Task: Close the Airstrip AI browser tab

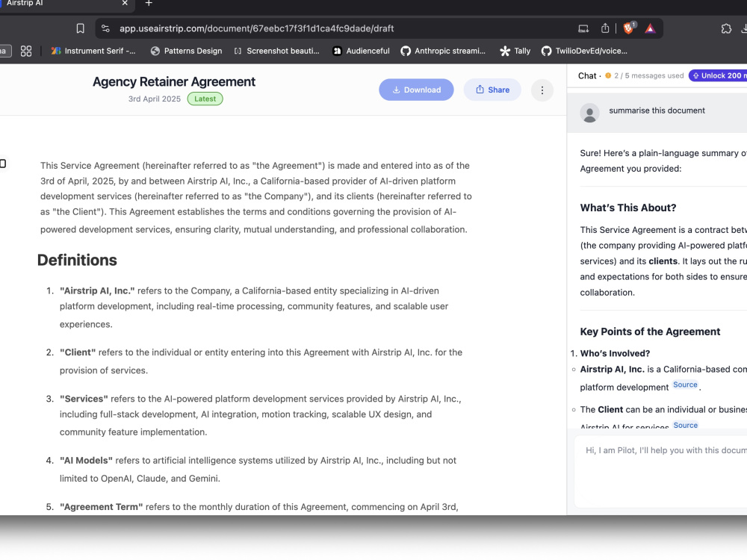Action: 125,3
